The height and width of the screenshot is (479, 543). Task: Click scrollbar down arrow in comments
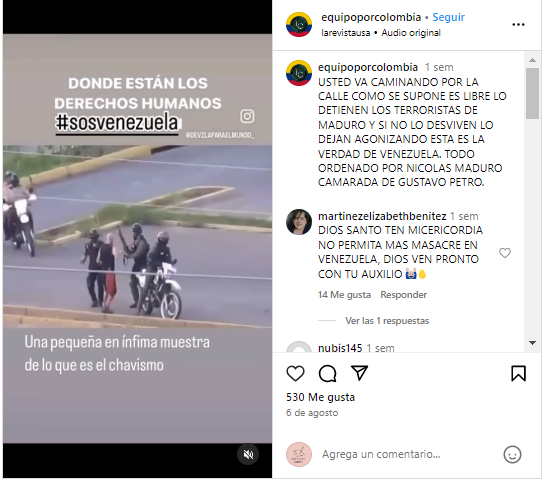pos(532,343)
